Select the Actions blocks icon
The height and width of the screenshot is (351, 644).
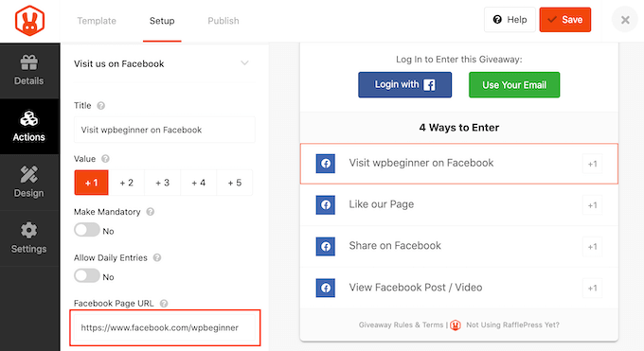pyautogui.click(x=28, y=118)
